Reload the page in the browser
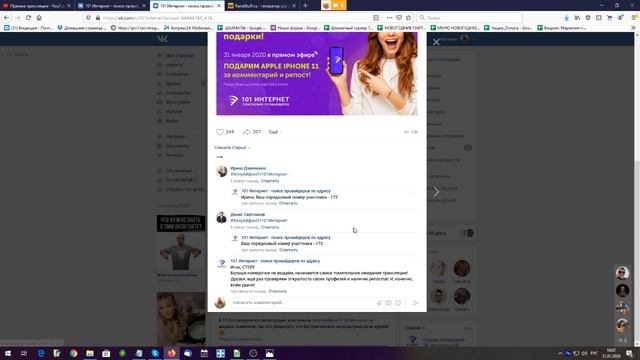Image resolution: width=640 pixels, height=360 pixels. 28,18
